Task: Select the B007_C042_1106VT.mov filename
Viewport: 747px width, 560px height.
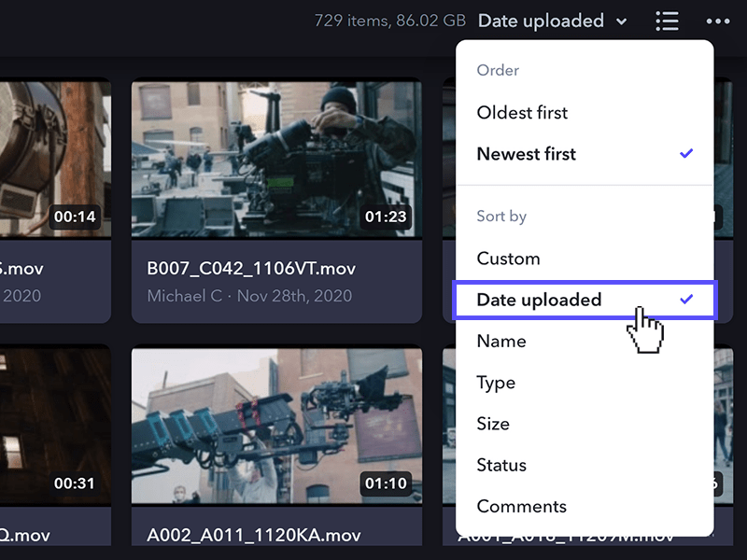Action: pos(251,269)
